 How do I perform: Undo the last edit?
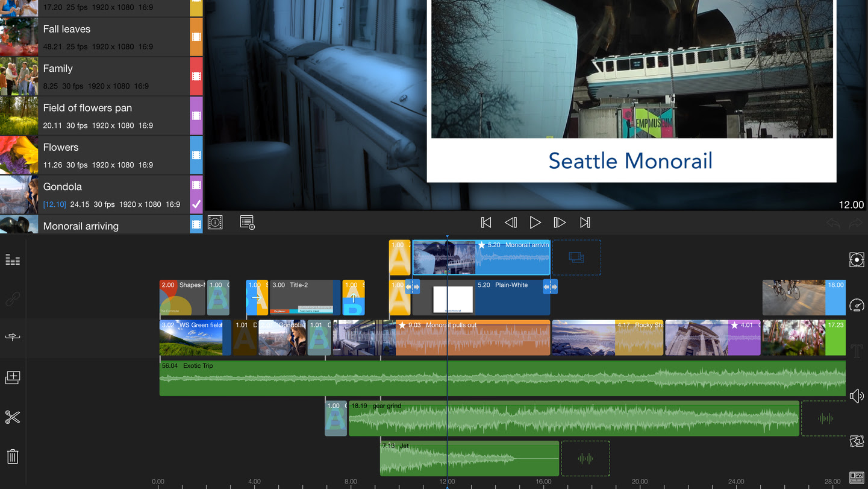tap(834, 223)
